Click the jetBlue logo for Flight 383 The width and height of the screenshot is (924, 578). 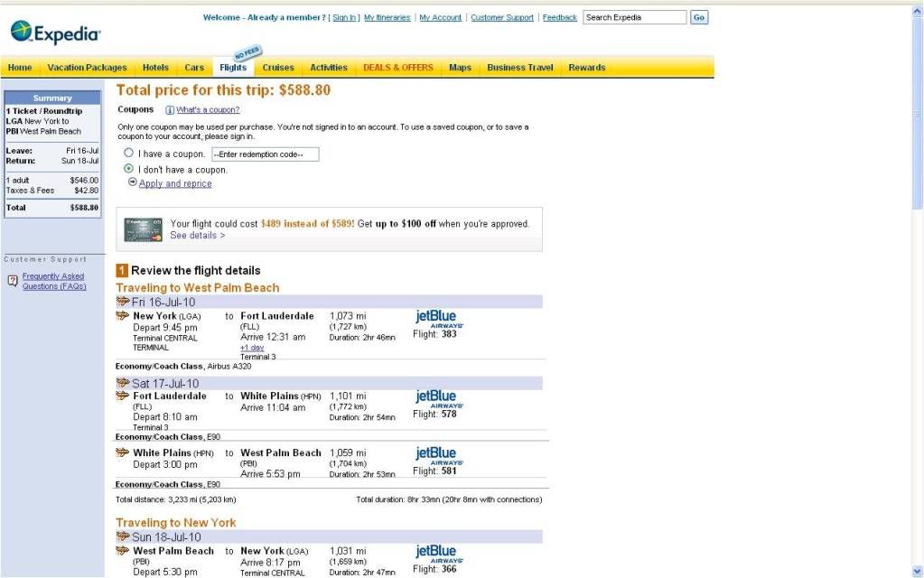439,319
